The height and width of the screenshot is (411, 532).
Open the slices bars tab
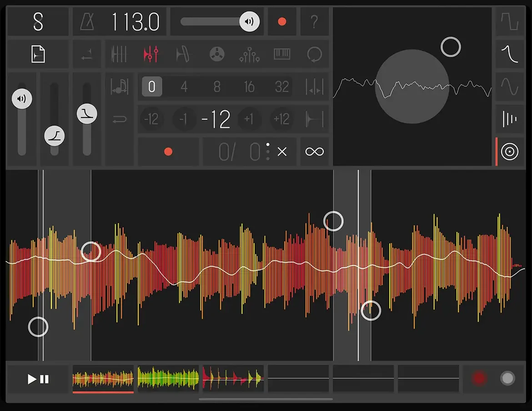[x=119, y=54]
